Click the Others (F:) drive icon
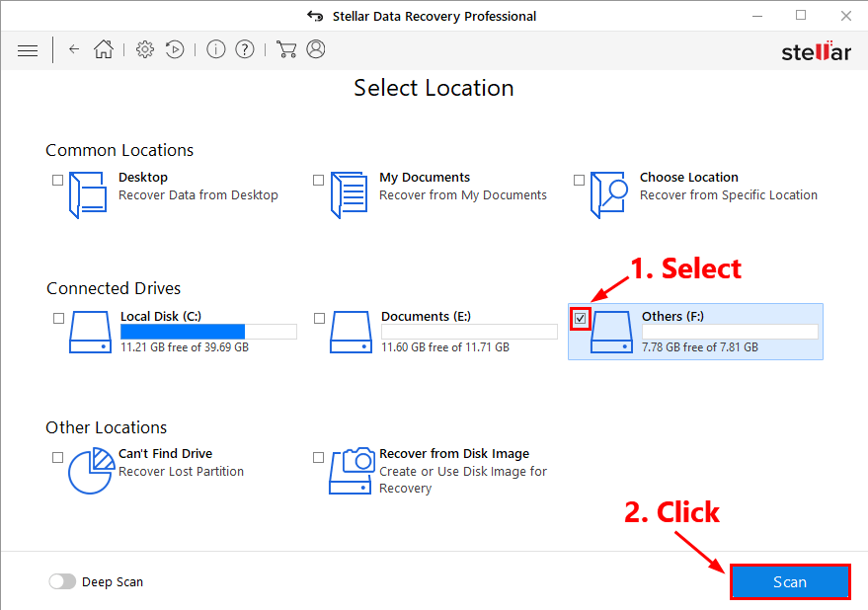868x610 pixels. (611, 332)
